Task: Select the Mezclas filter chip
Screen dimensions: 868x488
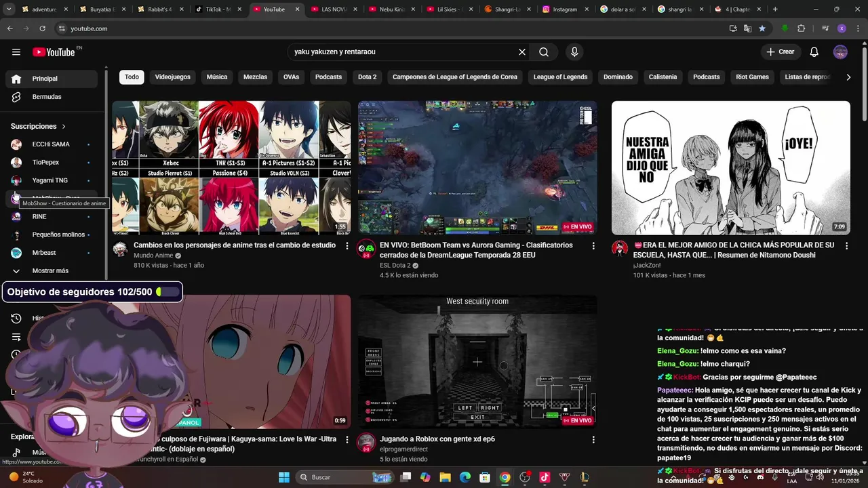Action: coord(256,77)
